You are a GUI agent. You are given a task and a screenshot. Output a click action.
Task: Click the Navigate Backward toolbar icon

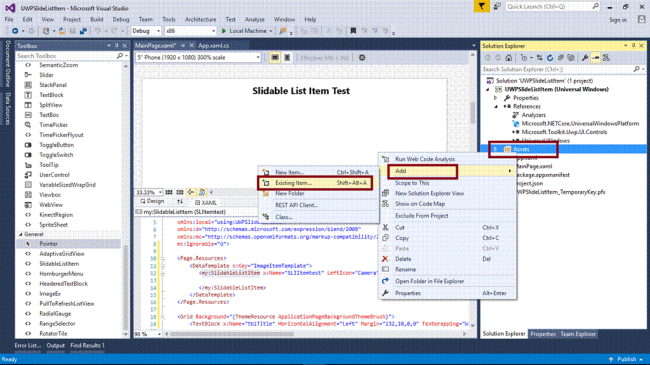coord(15,31)
